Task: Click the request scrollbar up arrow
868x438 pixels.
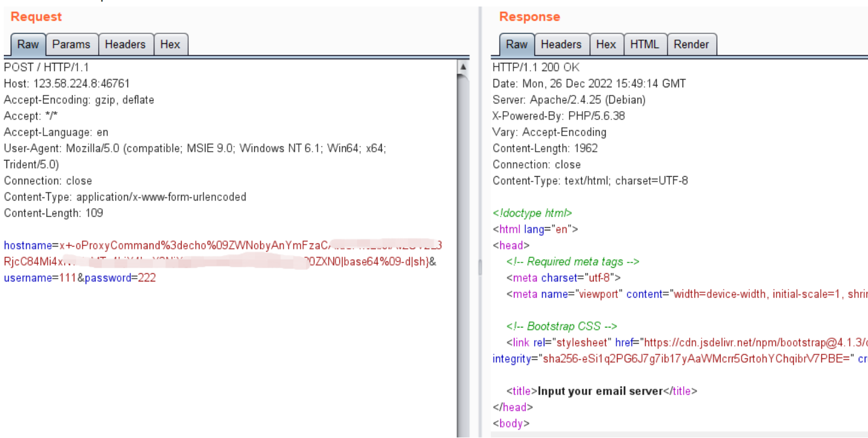Action: coord(463,67)
